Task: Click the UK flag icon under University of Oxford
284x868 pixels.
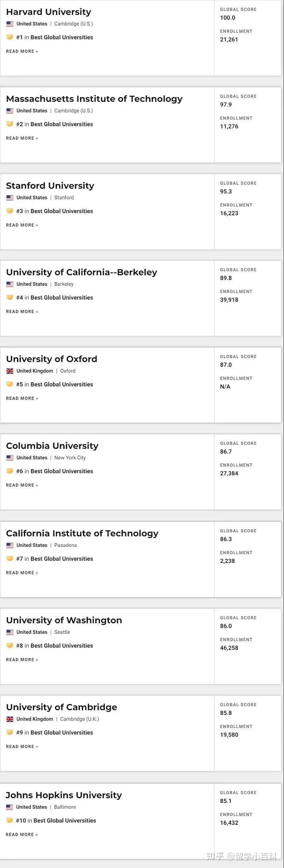Action: click(10, 371)
